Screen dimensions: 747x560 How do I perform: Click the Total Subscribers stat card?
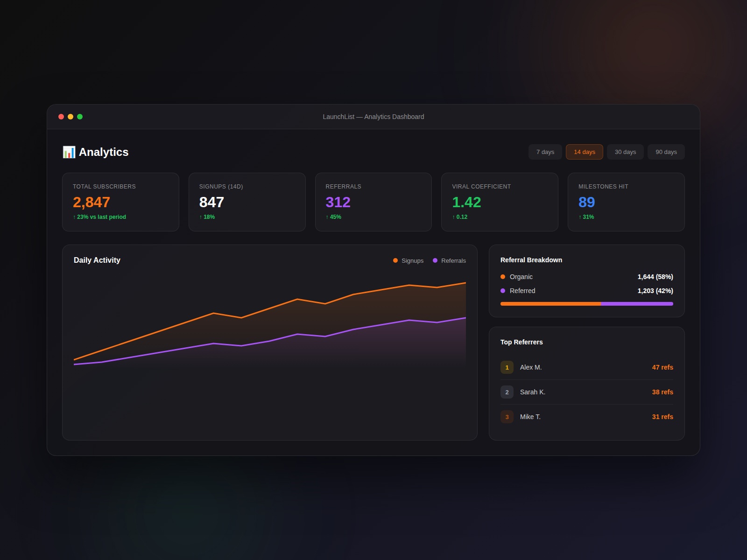pyautogui.click(x=120, y=202)
